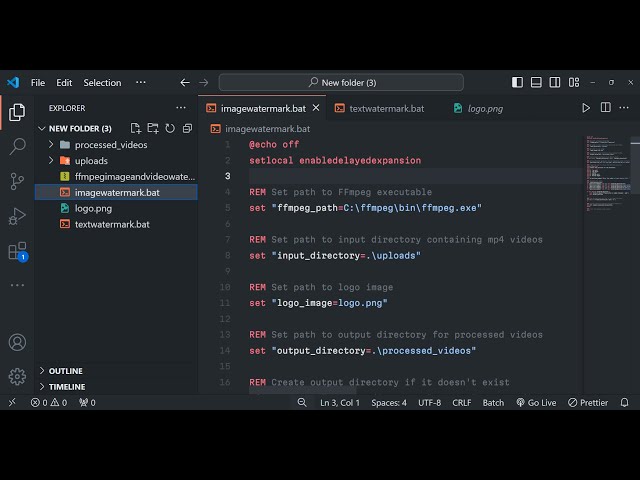Toggle the secondary side bar visibility
The width and height of the screenshot is (640, 480).
553,82
